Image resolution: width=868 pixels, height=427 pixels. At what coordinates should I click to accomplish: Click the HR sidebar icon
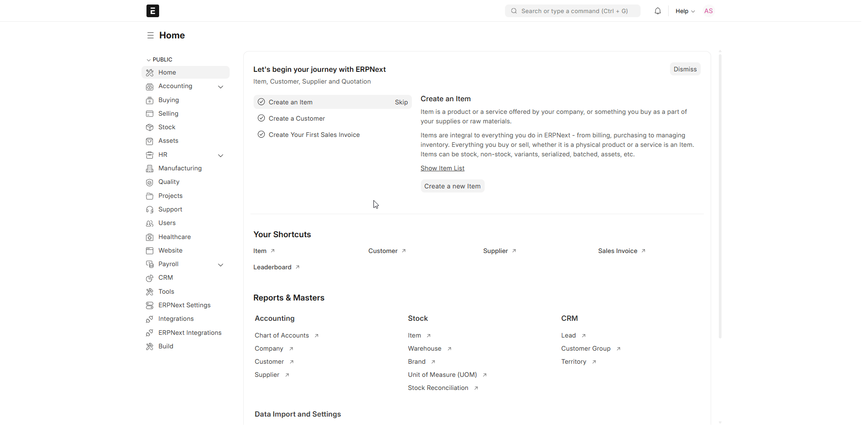150,155
